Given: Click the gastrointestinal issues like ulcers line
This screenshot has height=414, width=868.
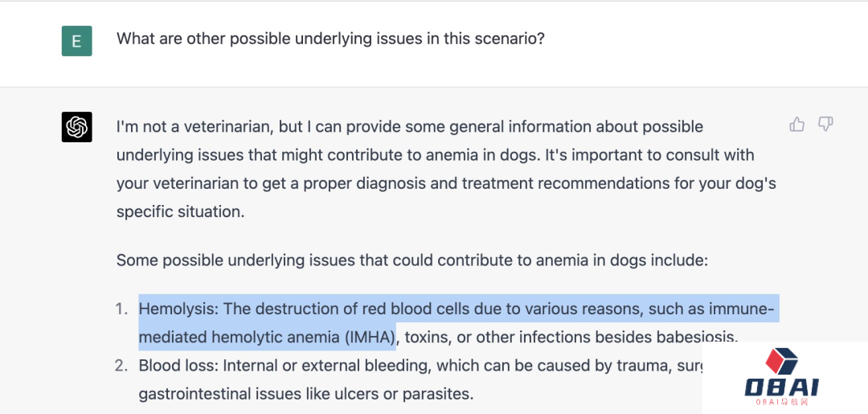Looking at the screenshot, I should tap(306, 394).
